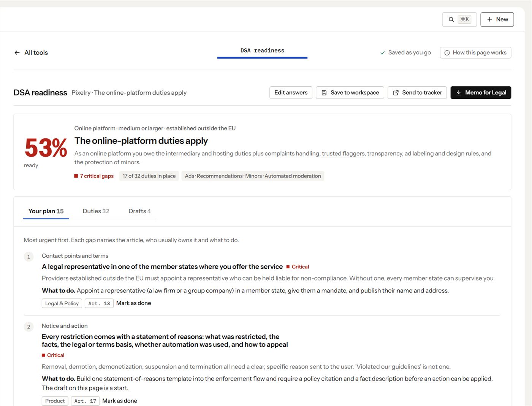Screen dimensions: 532x406
Task: Click the ⌘K shortcut badge
Action: click(464, 19)
